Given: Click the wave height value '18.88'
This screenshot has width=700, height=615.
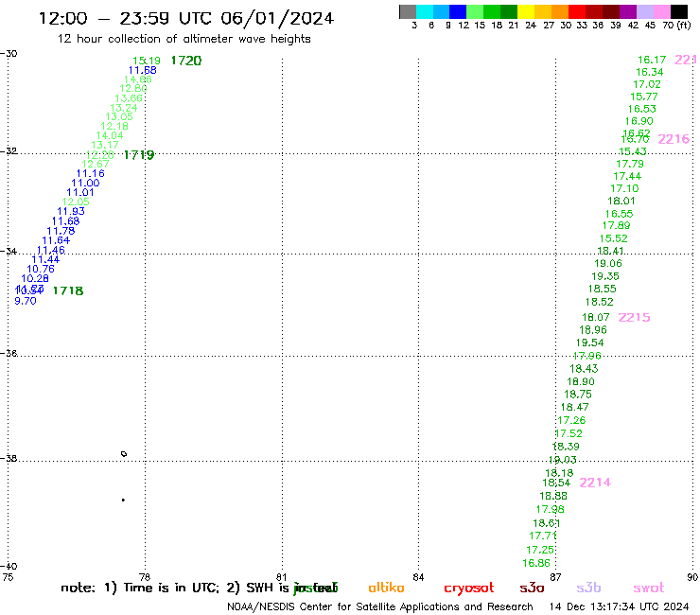Looking at the screenshot, I should 553,496.
